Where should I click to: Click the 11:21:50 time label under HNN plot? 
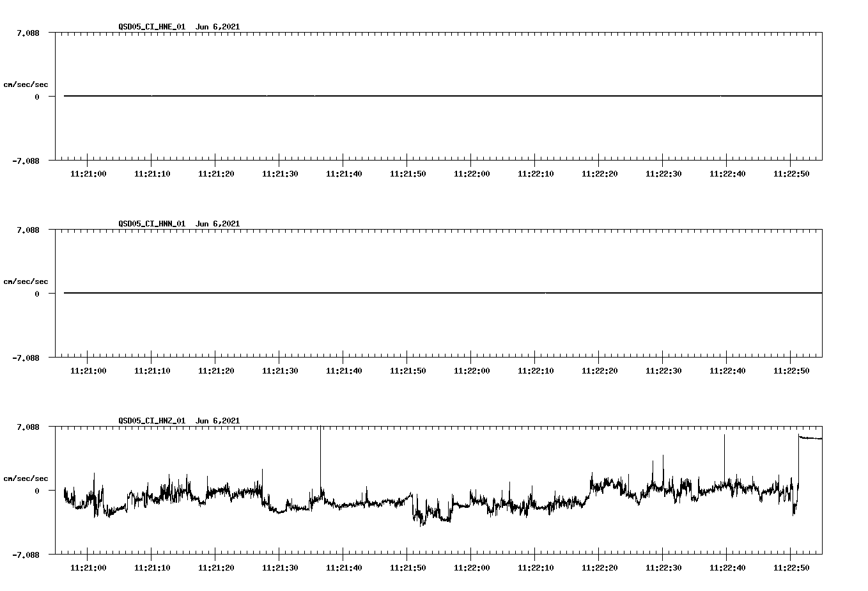point(408,371)
